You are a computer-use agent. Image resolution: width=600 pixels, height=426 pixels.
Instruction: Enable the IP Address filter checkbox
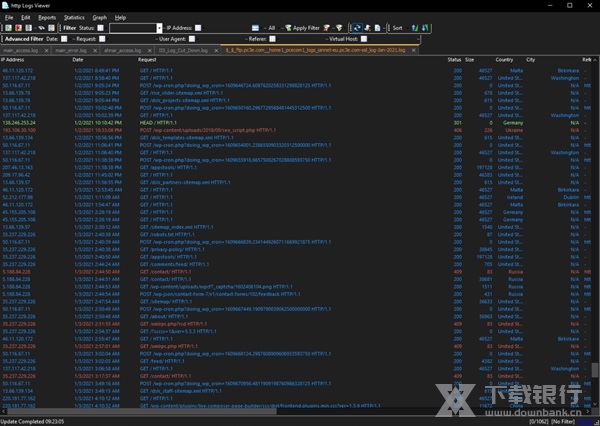pyautogui.click(x=198, y=28)
